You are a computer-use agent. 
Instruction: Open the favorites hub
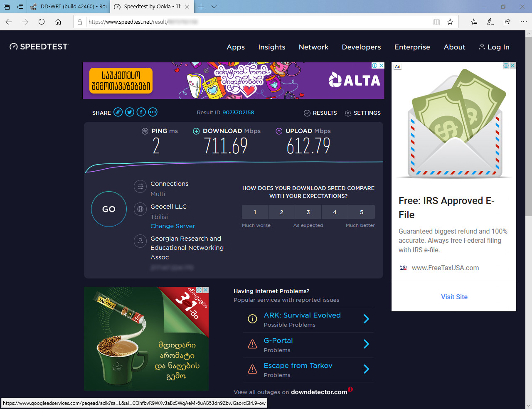pyautogui.click(x=474, y=22)
